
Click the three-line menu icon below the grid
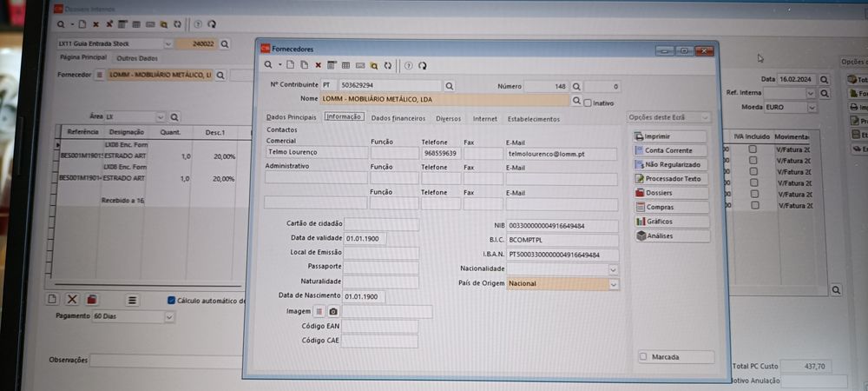pos(132,300)
